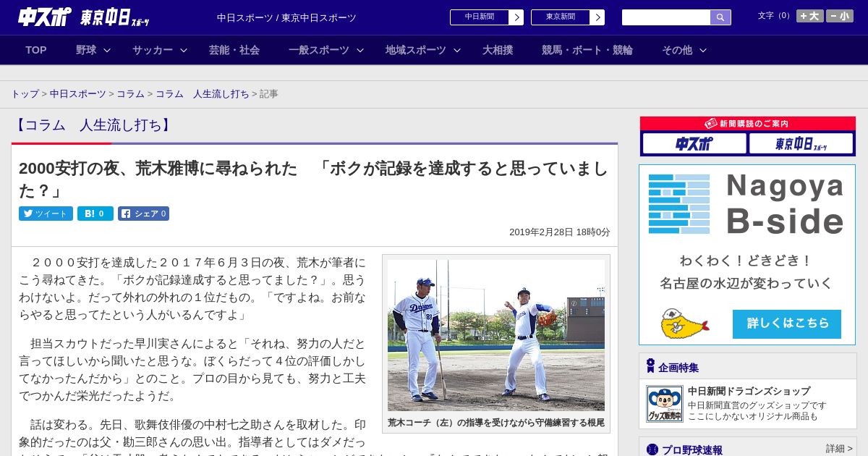Click the 【コラム 人生流し打ち】 section title
Viewport: 868px width, 456px height.
(x=93, y=125)
